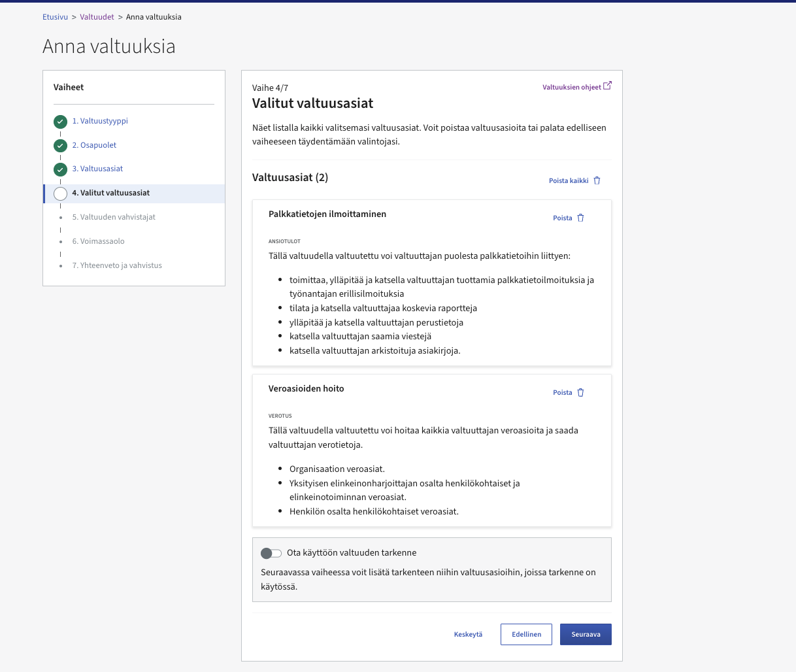The width and height of the screenshot is (796, 672).
Task: Select step 7. Yhteenveto ja vahvistus
Action: (x=117, y=265)
